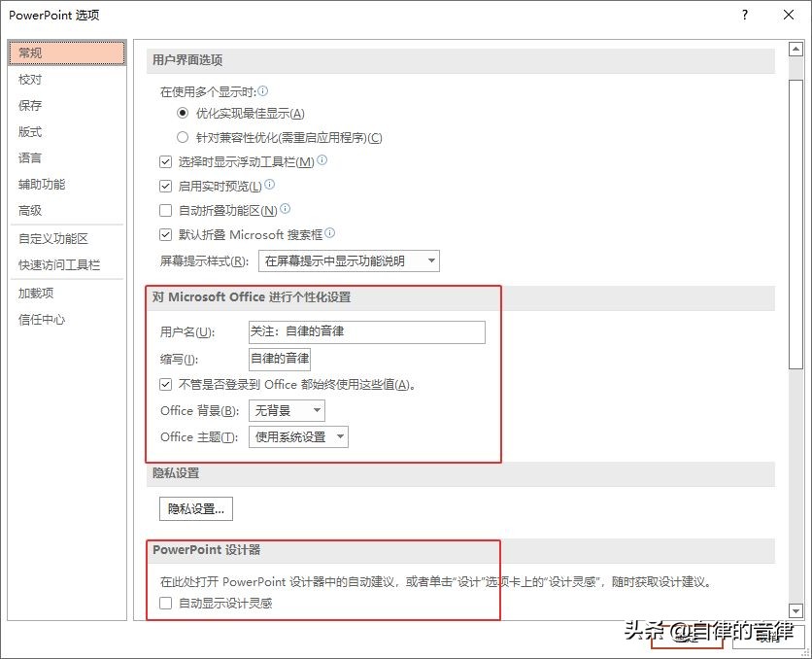The height and width of the screenshot is (659, 812).
Task: Open the Office 主题 dropdown
Action: 298,436
